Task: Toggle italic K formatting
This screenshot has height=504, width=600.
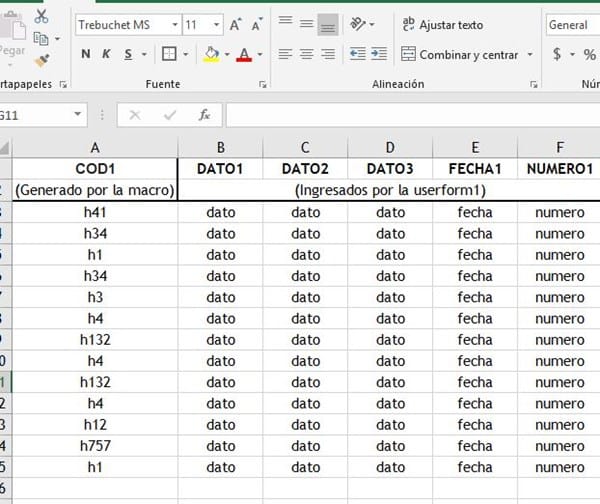Action: [x=107, y=54]
